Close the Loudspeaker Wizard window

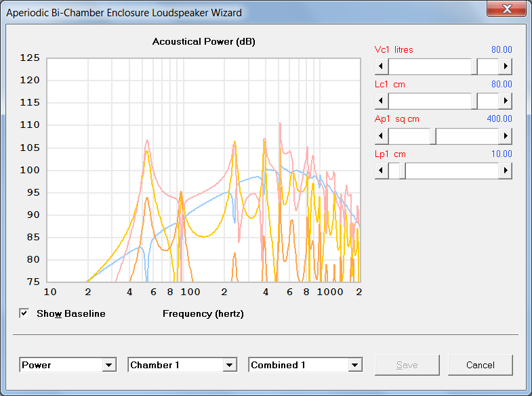(x=507, y=9)
